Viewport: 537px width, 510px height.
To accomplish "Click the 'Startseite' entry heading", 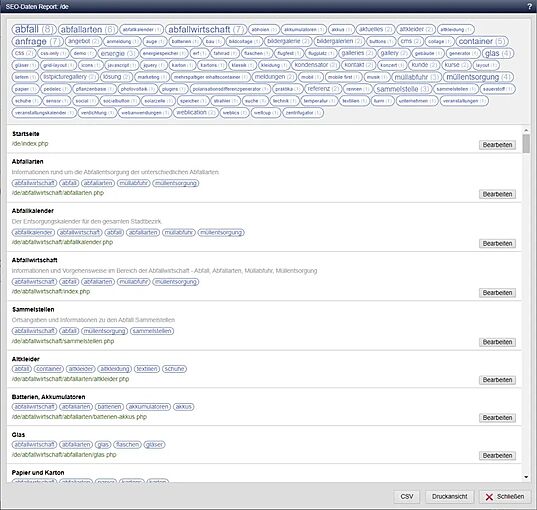I will pyautogui.click(x=26, y=134).
